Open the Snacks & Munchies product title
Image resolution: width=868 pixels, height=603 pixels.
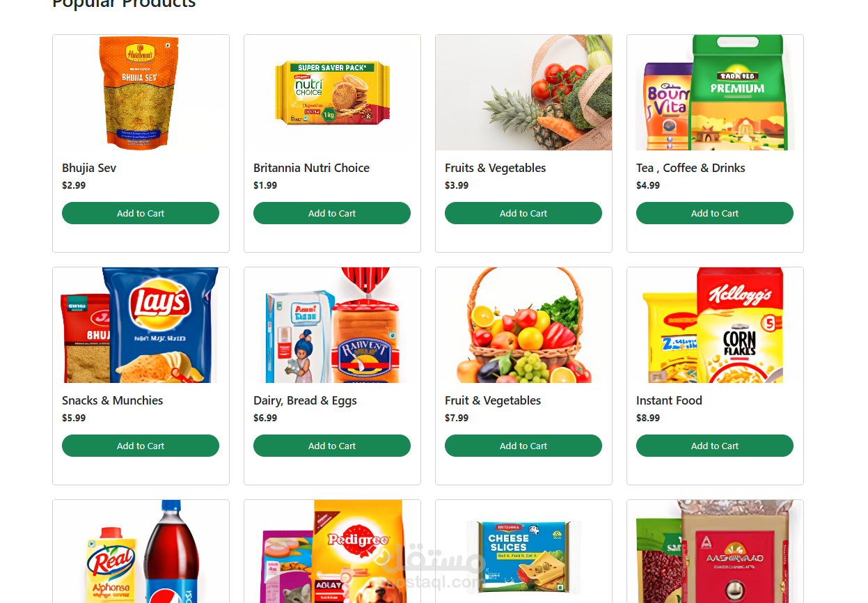[x=112, y=400]
